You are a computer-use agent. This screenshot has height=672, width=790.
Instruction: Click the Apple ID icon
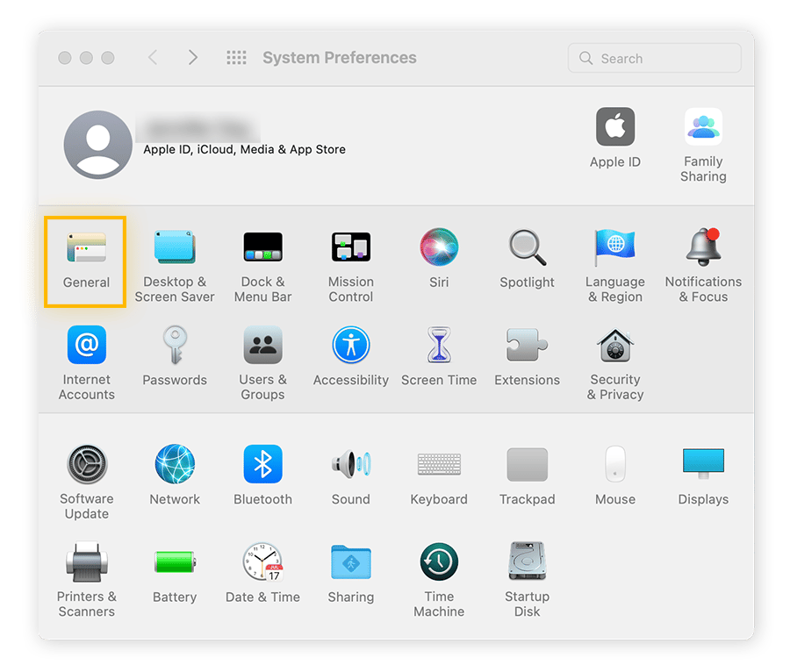[614, 128]
